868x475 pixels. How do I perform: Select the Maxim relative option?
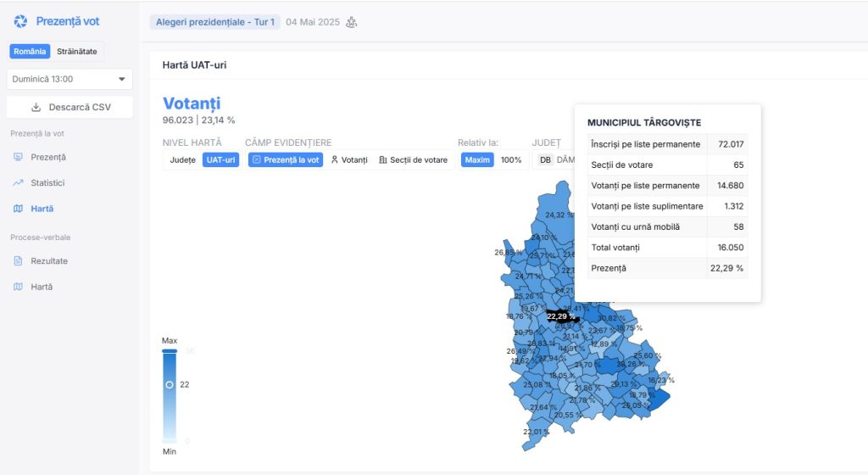pyautogui.click(x=478, y=159)
